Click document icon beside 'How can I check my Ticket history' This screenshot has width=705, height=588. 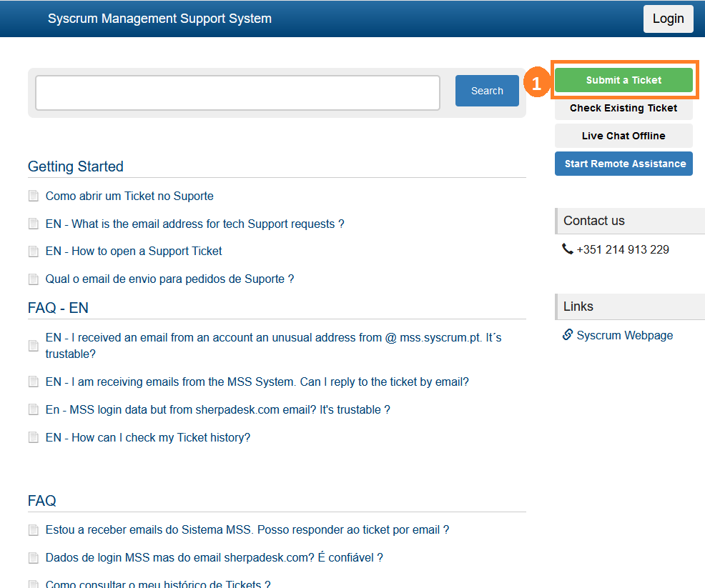tap(33, 438)
